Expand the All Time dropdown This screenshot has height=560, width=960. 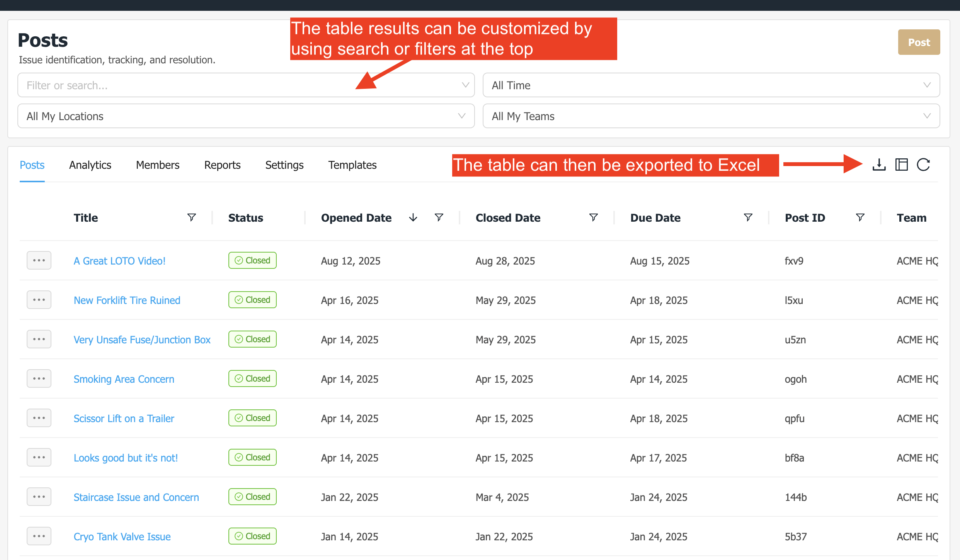pyautogui.click(x=711, y=85)
